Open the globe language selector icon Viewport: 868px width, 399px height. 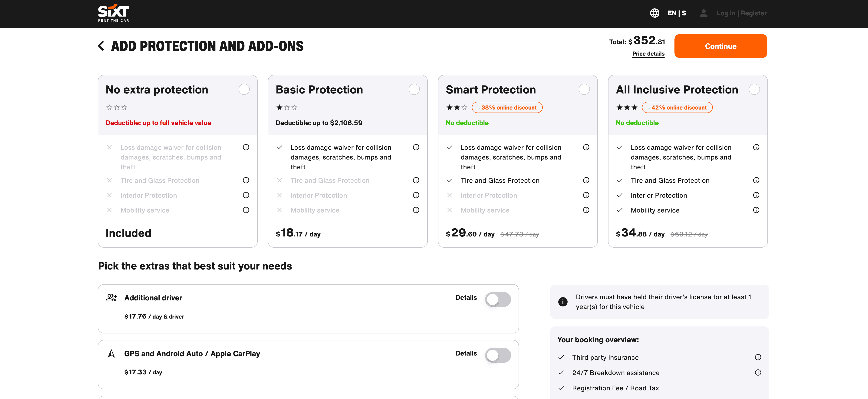[x=654, y=13]
